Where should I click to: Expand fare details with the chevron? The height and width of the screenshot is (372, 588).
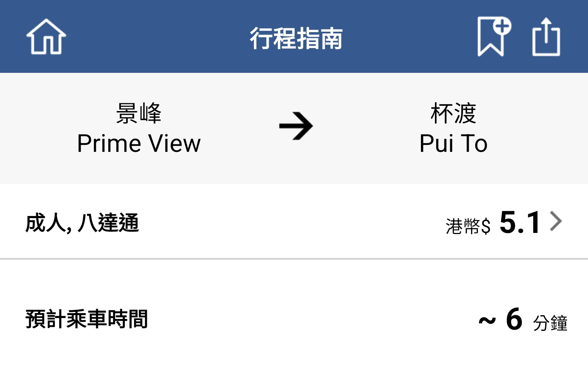tap(556, 221)
